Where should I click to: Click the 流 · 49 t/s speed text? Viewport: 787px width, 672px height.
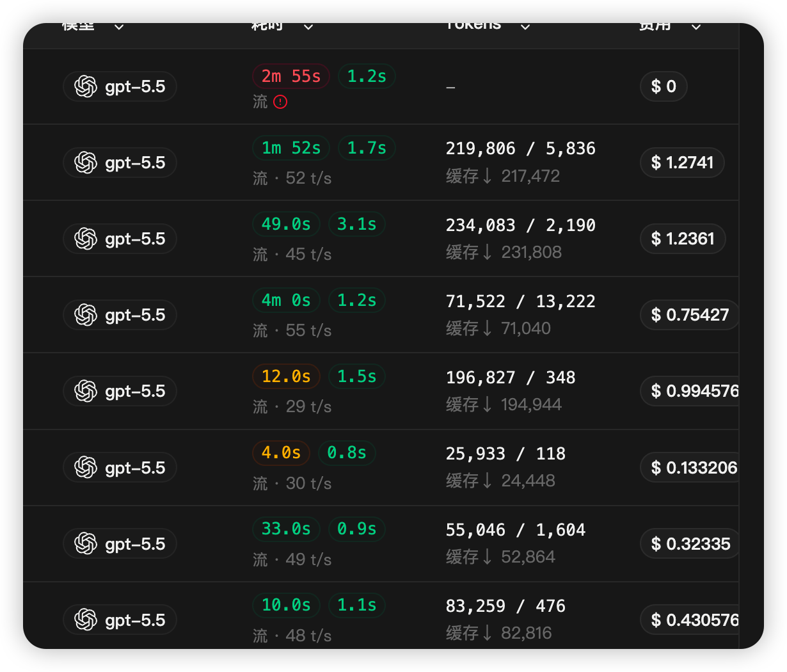(292, 559)
